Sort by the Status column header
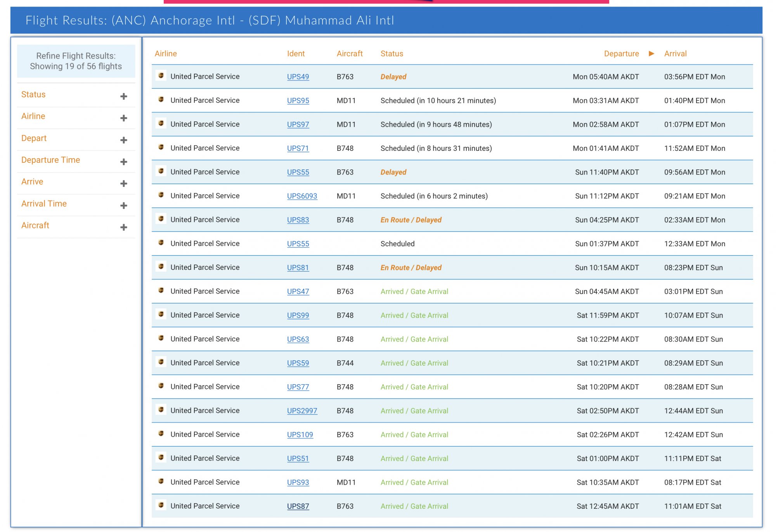This screenshot has width=776, height=532. point(392,54)
